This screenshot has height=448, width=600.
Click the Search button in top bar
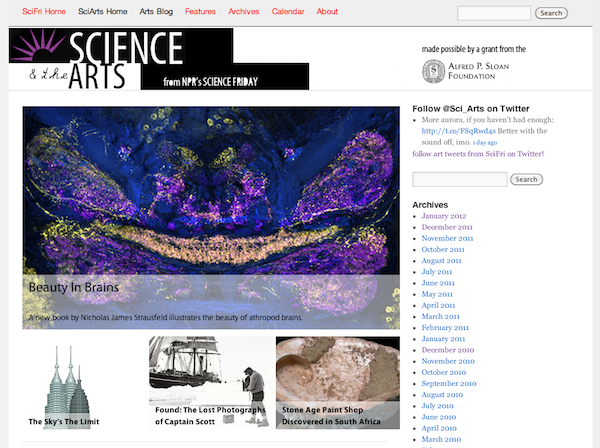(x=551, y=13)
